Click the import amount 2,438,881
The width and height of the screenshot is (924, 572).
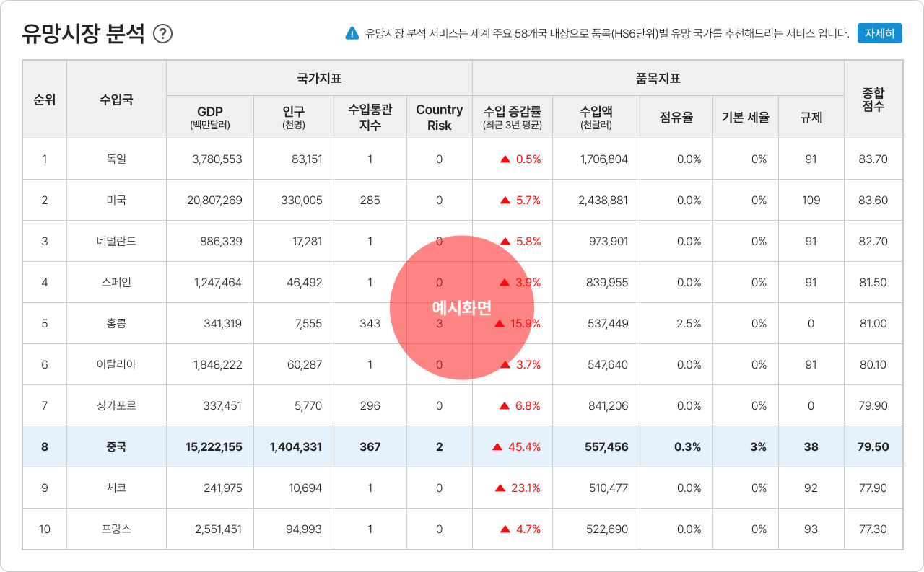point(603,200)
